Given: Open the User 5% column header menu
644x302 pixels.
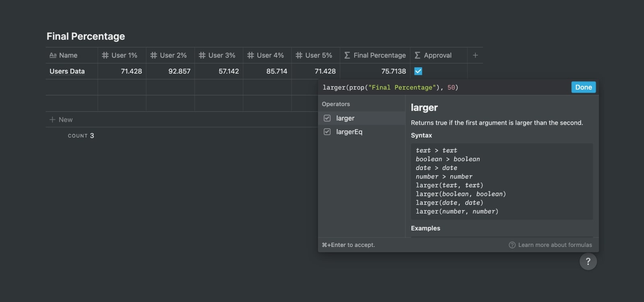Looking at the screenshot, I should tap(316, 55).
